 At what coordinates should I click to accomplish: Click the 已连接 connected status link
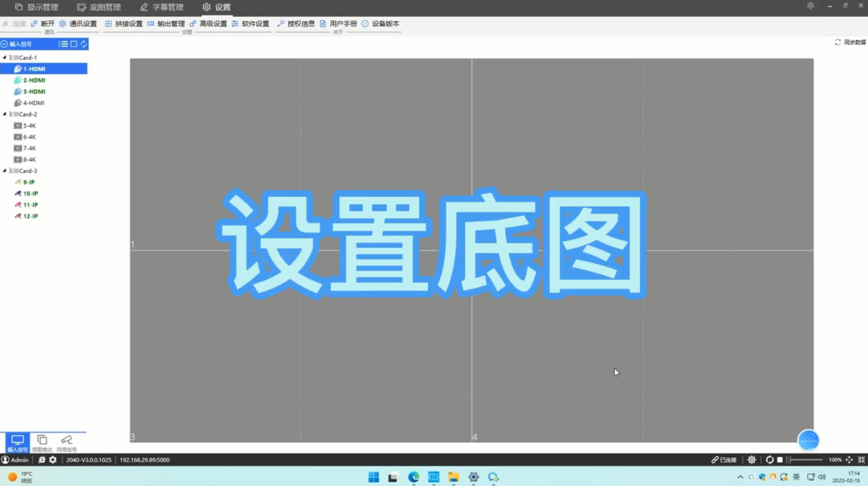pyautogui.click(x=724, y=460)
